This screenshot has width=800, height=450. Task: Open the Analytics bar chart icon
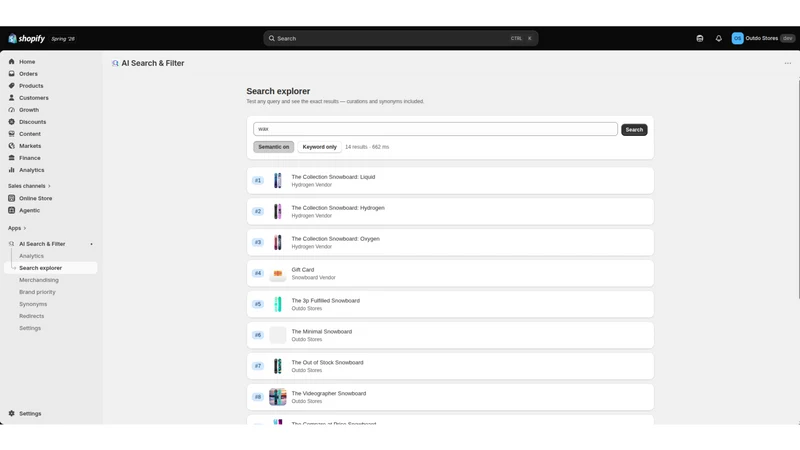(x=12, y=170)
